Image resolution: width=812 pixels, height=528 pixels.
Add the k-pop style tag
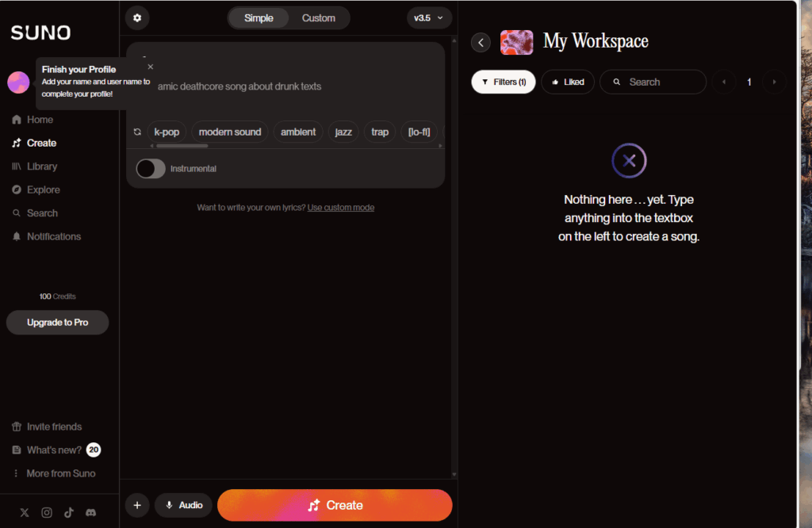pyautogui.click(x=167, y=132)
